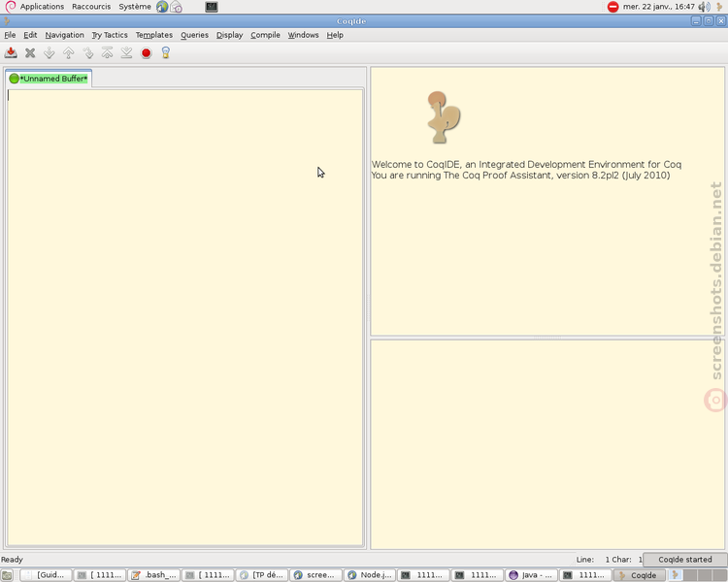Switch to the '.bash_...' taskbar window
This screenshot has height=582, width=728.
tap(153, 575)
